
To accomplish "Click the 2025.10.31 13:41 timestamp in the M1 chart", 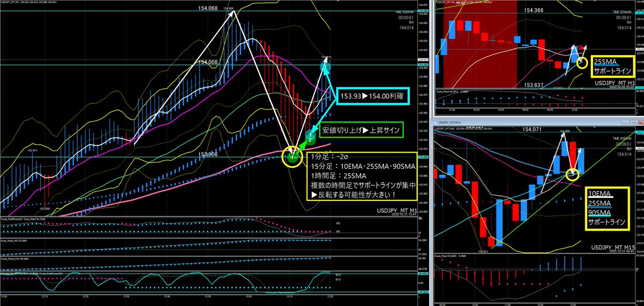I will [404, 214].
